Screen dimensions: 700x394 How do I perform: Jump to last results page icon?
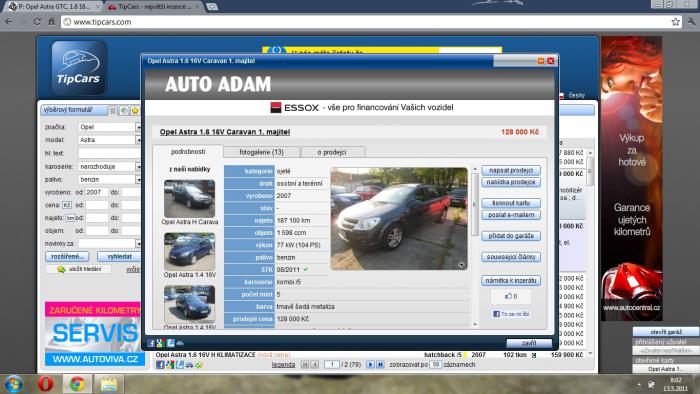[x=380, y=365]
